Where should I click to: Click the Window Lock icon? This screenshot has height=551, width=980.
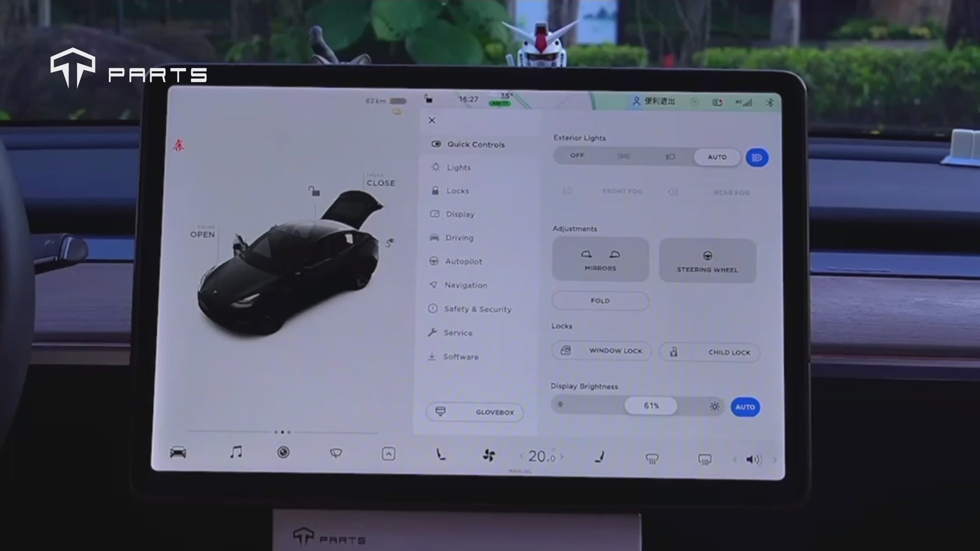pyautogui.click(x=565, y=350)
